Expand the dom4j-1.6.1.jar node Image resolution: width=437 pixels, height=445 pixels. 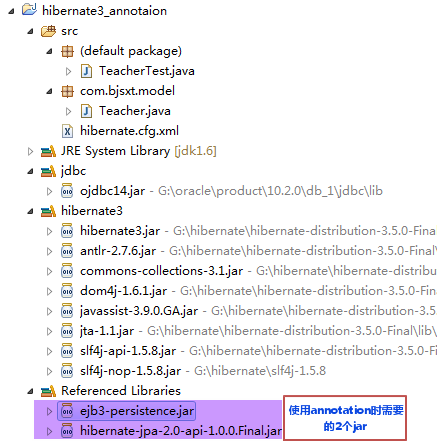49,291
